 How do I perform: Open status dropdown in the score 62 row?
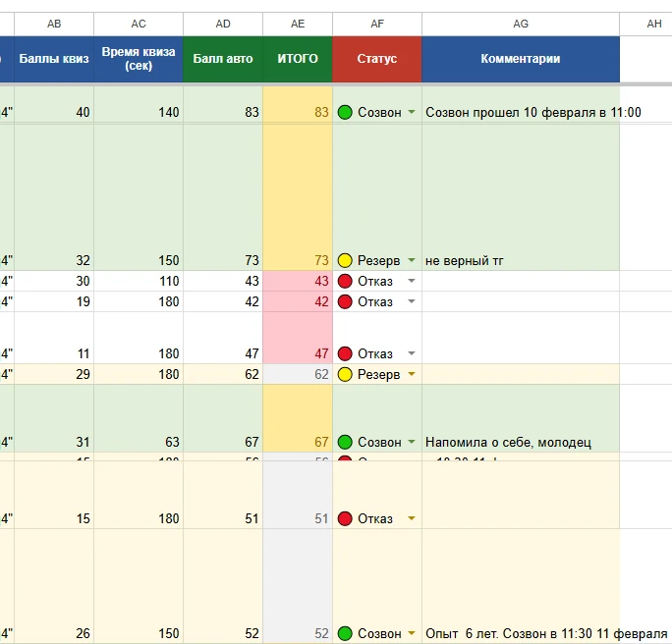[412, 374]
